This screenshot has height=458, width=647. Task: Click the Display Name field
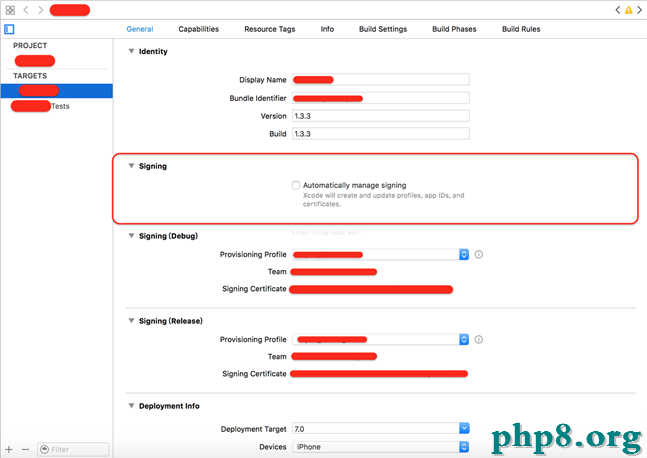click(381, 80)
